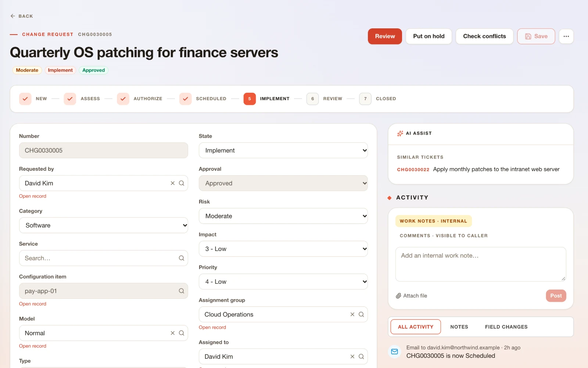The height and width of the screenshot is (368, 588).
Task: Click 'Apply monthly patches to the intranet' text
Action: pyautogui.click(x=496, y=169)
